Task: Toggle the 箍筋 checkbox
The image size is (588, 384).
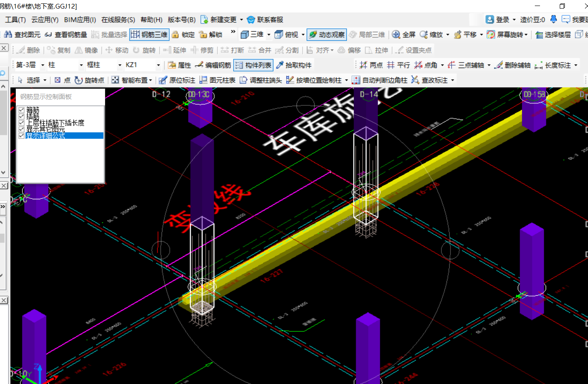Action: (x=21, y=110)
